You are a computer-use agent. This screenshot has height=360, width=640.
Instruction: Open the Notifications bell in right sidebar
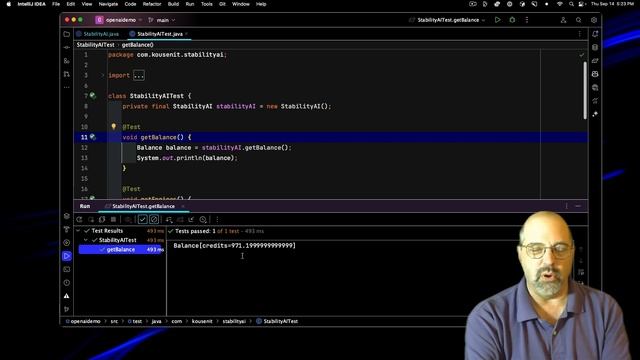[x=595, y=34]
